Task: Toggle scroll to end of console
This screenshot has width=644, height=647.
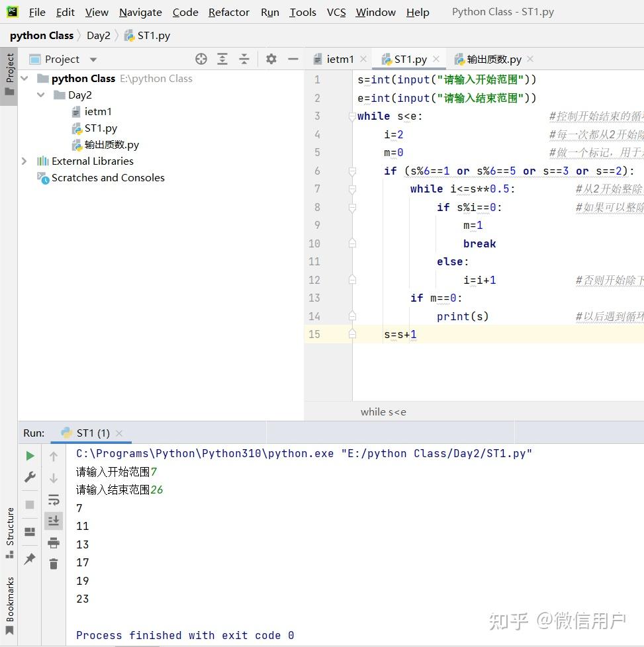Action: click(x=54, y=521)
